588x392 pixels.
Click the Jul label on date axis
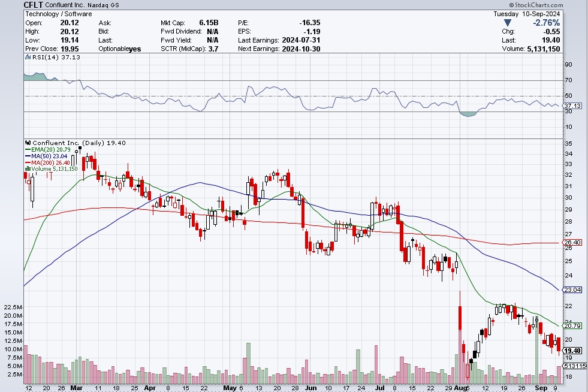[x=379, y=388]
